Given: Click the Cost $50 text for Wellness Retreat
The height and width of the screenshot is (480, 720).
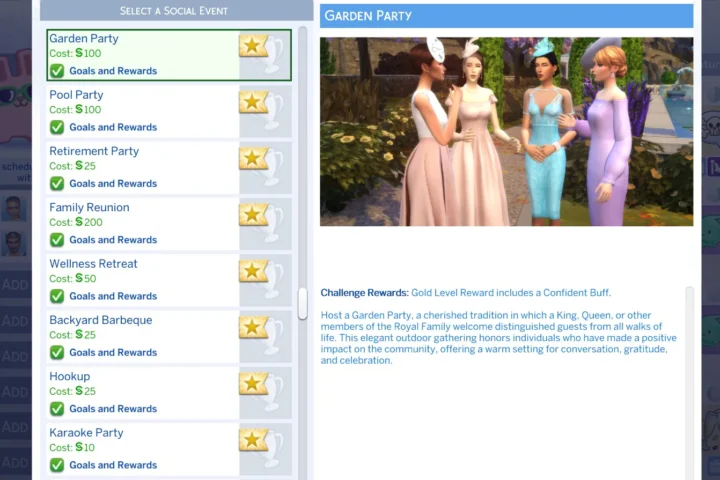Looking at the screenshot, I should click(x=73, y=278).
